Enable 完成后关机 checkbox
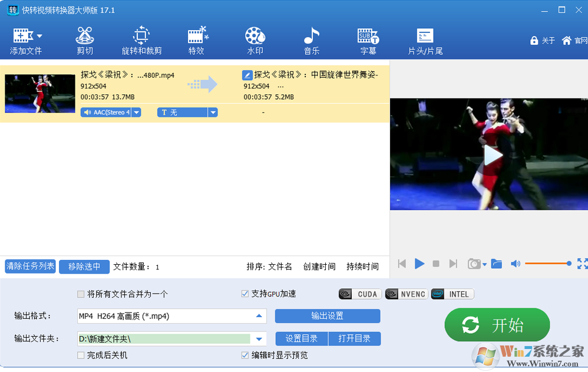 (x=81, y=355)
